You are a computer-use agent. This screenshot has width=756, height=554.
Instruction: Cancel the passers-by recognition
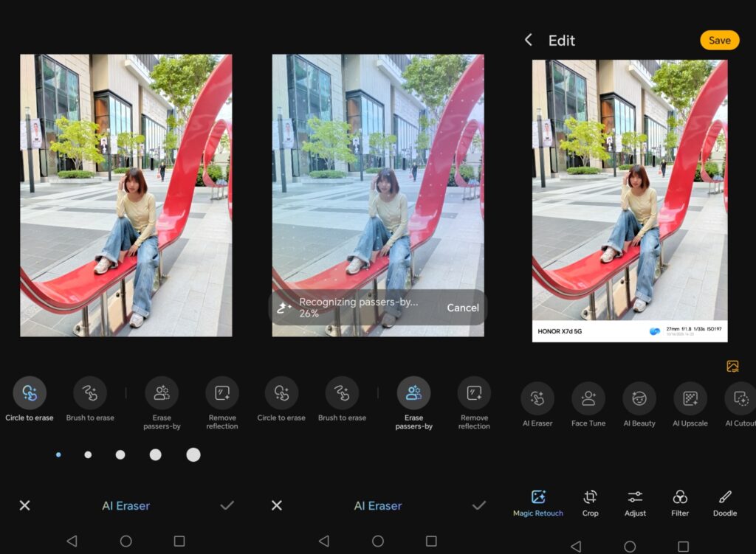[463, 308]
